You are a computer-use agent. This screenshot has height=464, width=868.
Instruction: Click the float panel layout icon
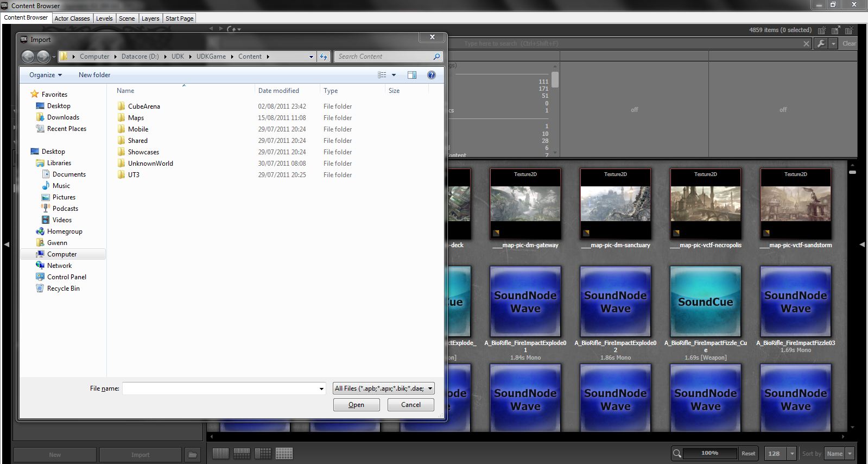pos(835,30)
